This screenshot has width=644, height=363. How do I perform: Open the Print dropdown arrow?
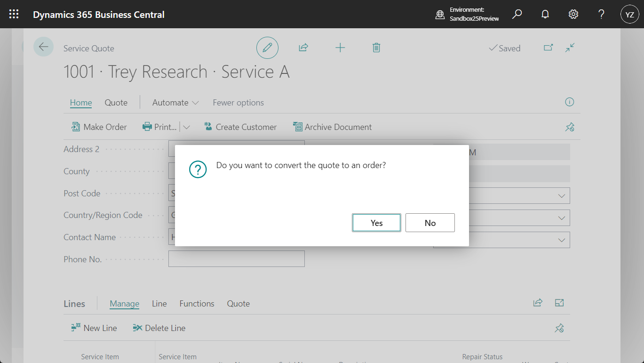point(186,127)
